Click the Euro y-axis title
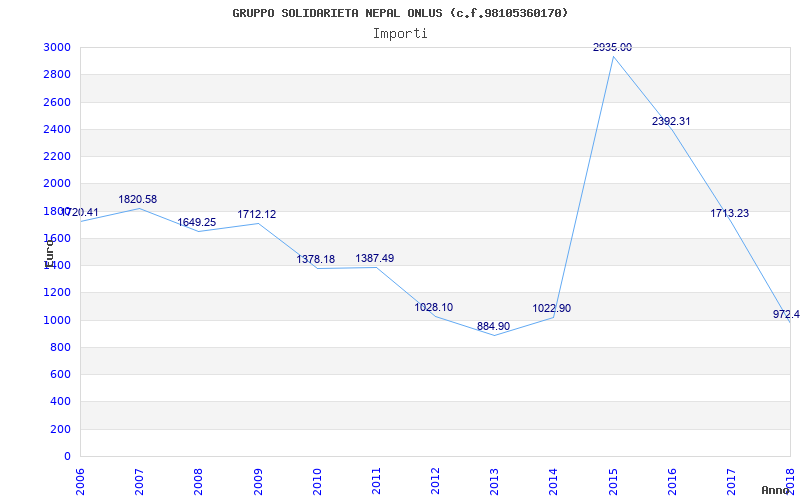 tap(49, 252)
